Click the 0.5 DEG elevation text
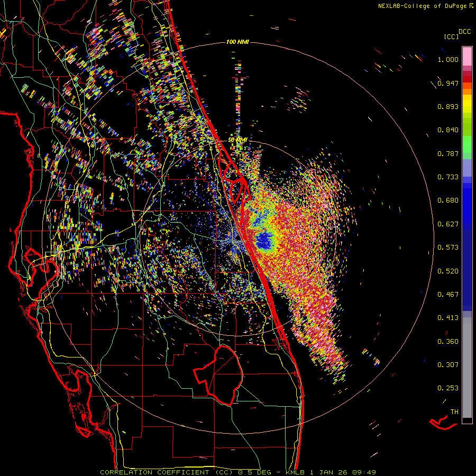This screenshot has width=476, height=476. (x=255, y=472)
